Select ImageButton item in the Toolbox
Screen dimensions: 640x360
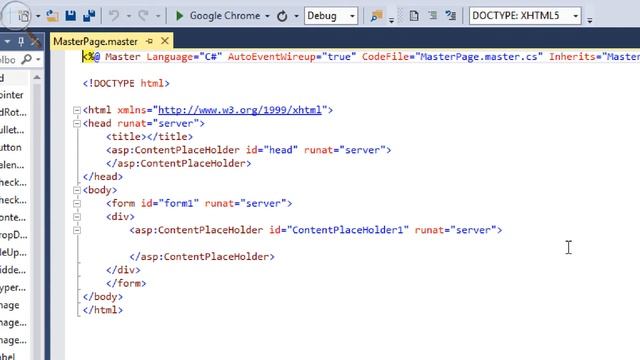[13, 323]
